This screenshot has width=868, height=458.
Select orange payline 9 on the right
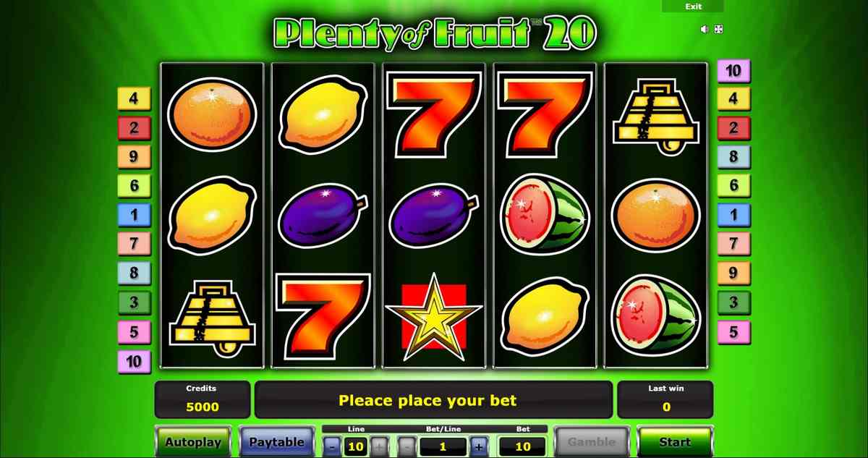click(733, 273)
